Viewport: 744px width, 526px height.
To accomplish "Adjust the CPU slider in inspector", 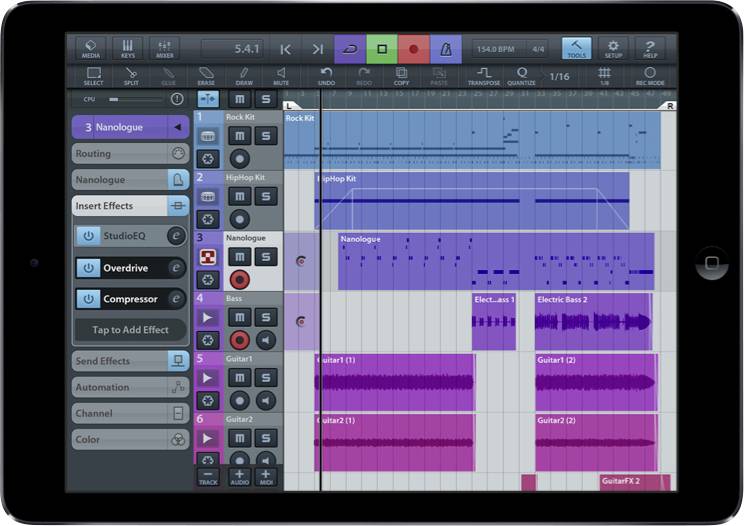I will click(135, 99).
